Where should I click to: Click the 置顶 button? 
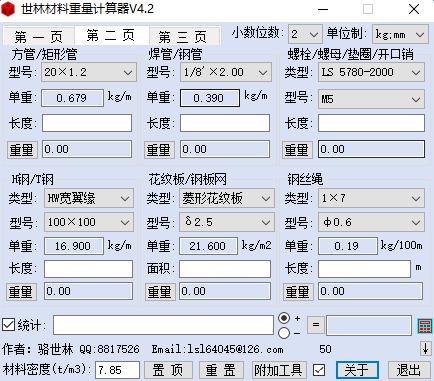(x=168, y=370)
